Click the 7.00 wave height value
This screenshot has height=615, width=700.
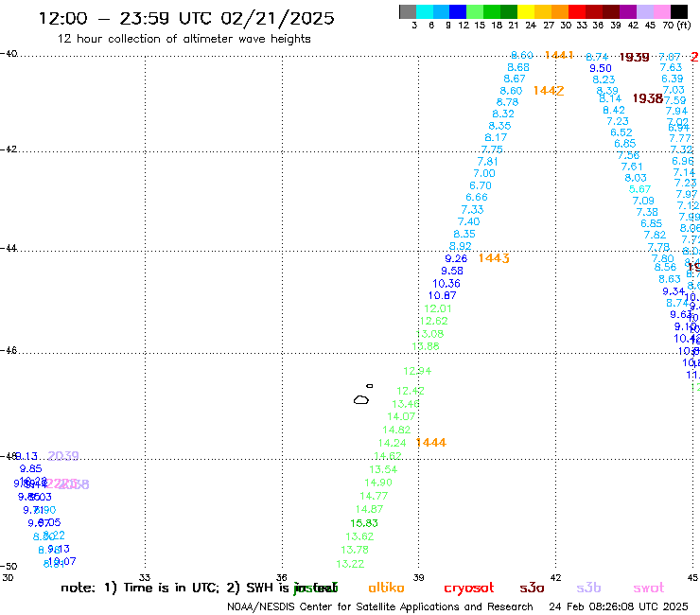[x=484, y=173]
